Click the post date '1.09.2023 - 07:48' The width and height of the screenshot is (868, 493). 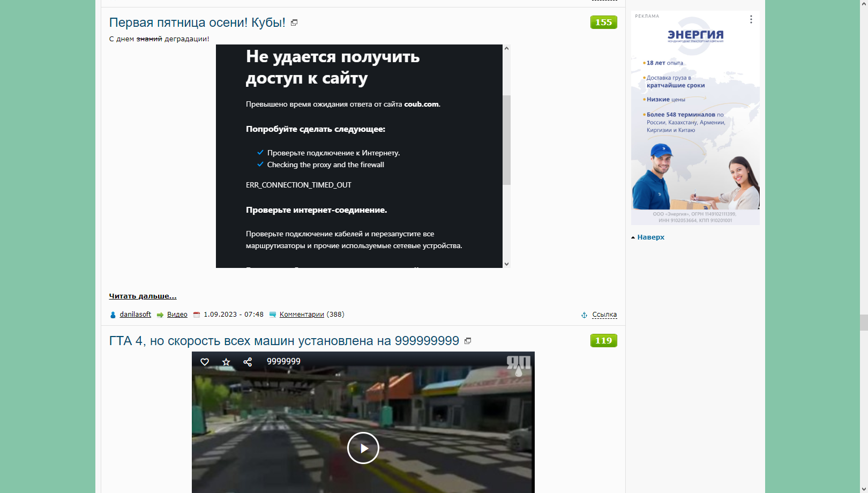tap(234, 315)
